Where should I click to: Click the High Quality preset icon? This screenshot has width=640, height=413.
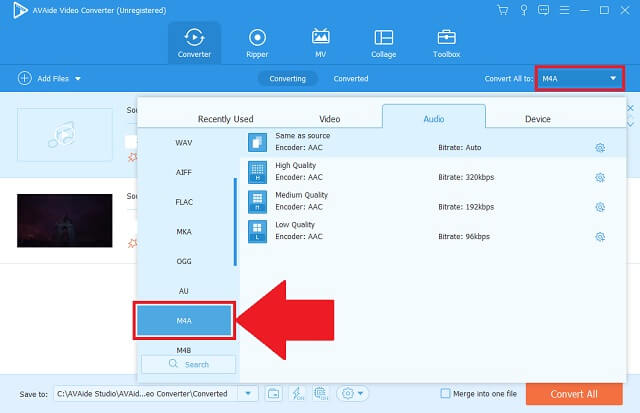click(258, 172)
